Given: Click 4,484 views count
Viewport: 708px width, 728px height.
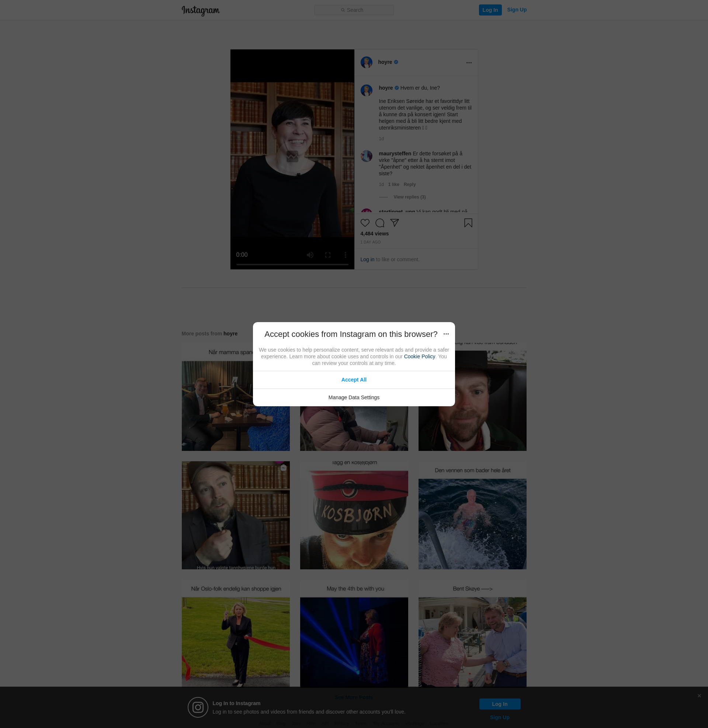Looking at the screenshot, I should 374,234.
